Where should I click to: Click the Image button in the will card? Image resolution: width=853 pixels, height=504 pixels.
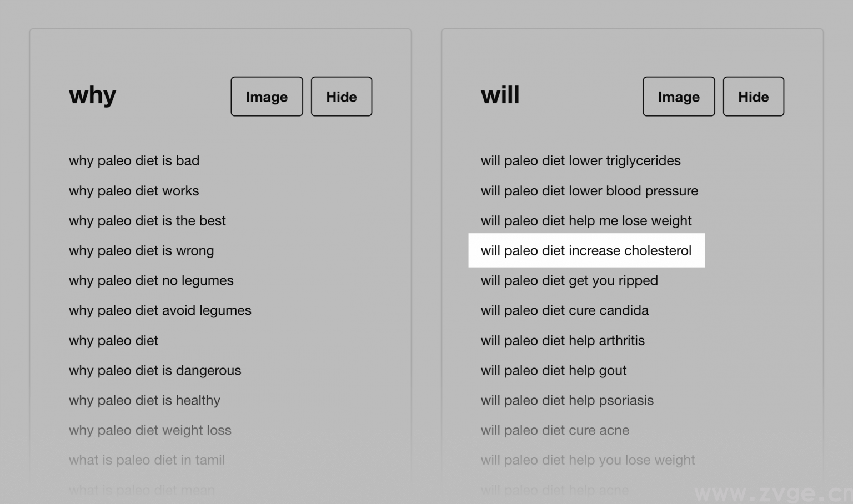pos(679,97)
